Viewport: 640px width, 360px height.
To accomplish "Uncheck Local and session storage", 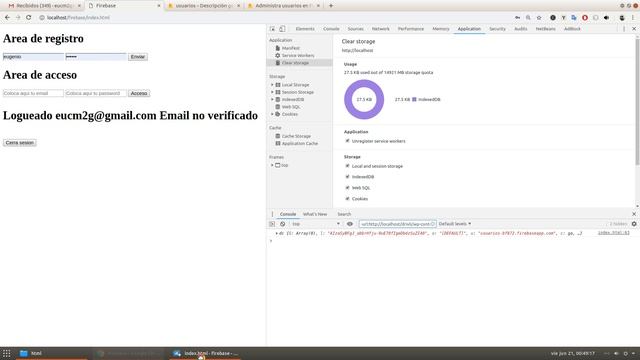I will pos(347,166).
